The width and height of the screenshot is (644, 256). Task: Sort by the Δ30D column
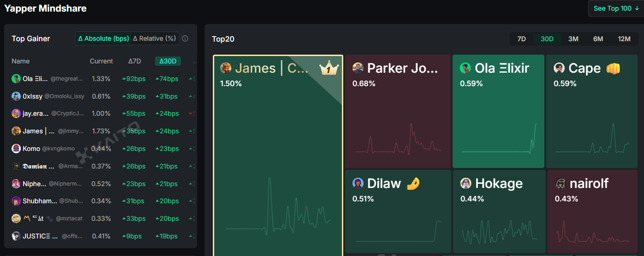tap(168, 61)
